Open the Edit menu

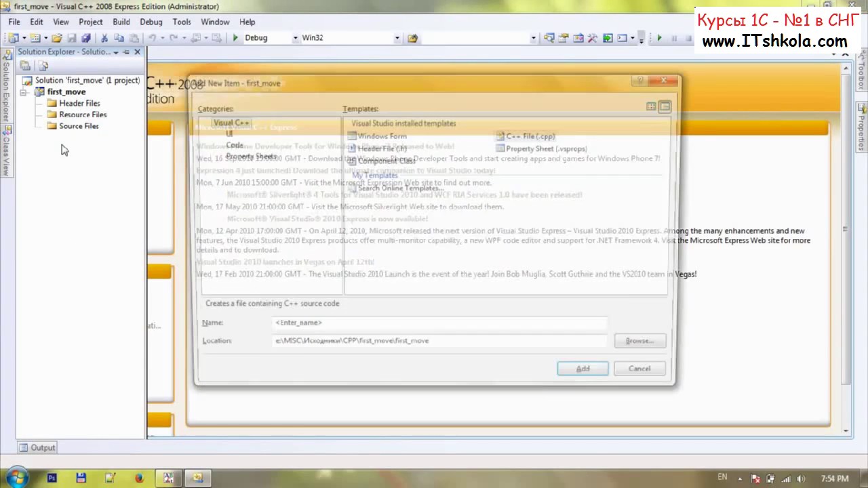(36, 22)
